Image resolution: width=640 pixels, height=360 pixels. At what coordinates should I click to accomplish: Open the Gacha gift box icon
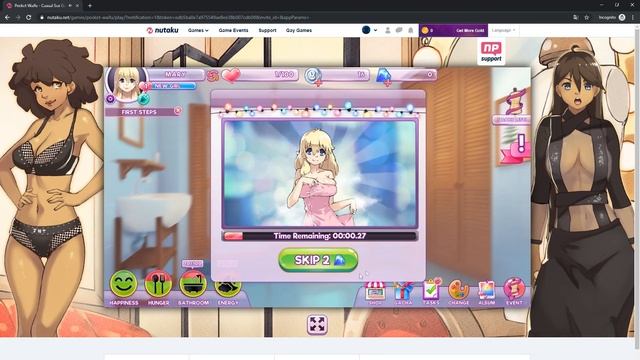(403, 292)
